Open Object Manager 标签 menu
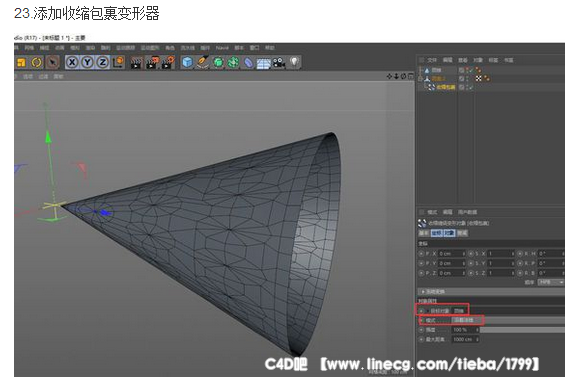Viewport: 565px width, 381px height. click(493, 60)
